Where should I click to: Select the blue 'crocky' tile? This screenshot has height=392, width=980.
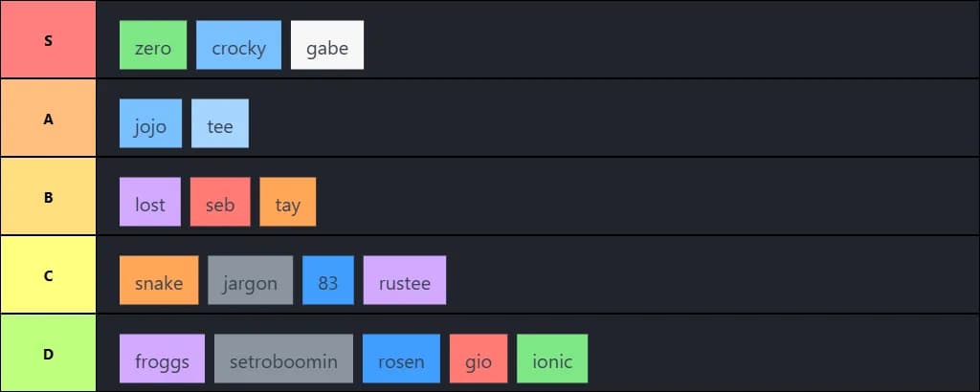[x=238, y=46]
